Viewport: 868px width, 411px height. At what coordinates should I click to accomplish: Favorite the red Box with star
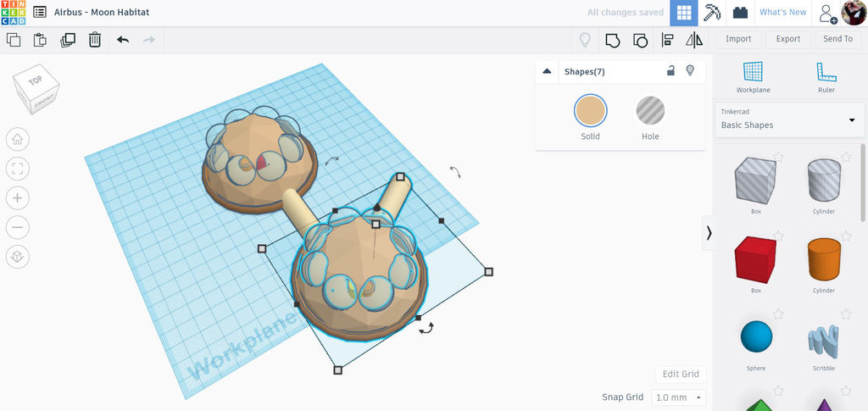[x=778, y=236]
